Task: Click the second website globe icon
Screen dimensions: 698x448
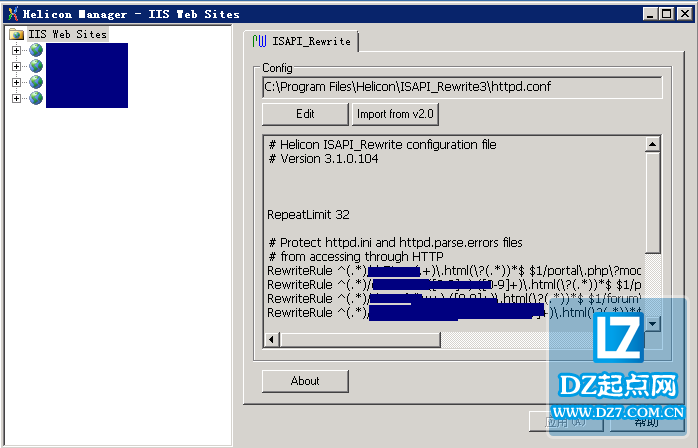Action: [x=36, y=66]
